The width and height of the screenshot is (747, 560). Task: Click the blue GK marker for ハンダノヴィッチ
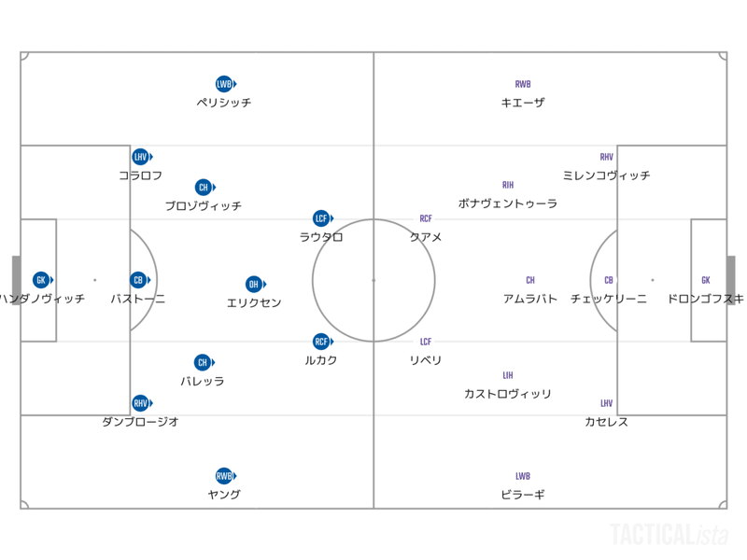click(43, 280)
